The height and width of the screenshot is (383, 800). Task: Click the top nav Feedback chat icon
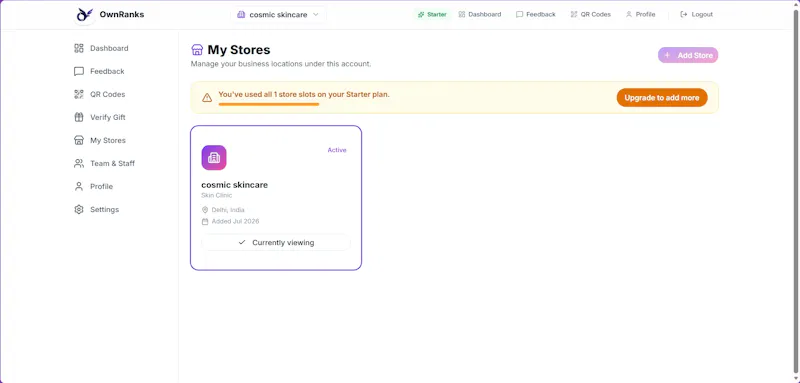[519, 15]
